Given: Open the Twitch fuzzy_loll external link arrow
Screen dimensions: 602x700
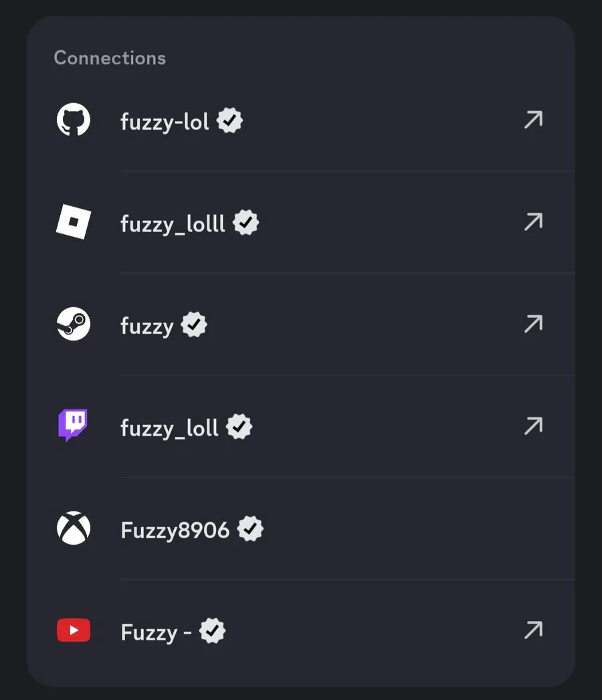Looking at the screenshot, I should tap(533, 426).
